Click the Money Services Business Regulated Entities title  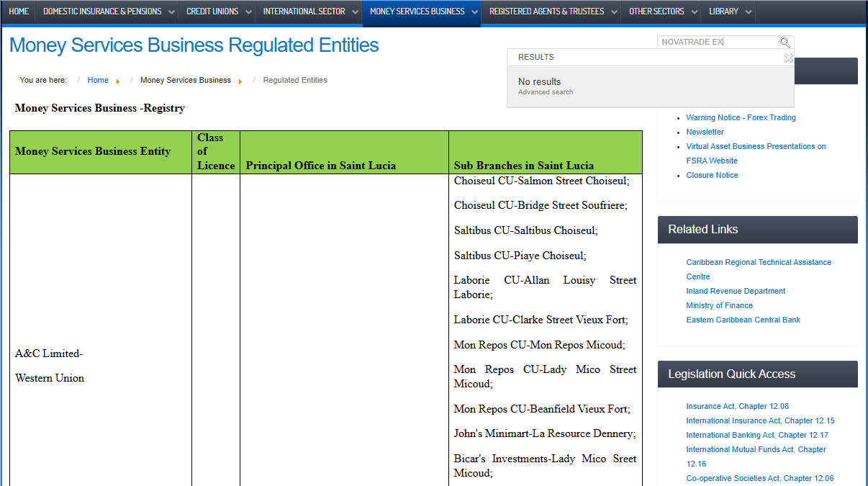tap(194, 45)
